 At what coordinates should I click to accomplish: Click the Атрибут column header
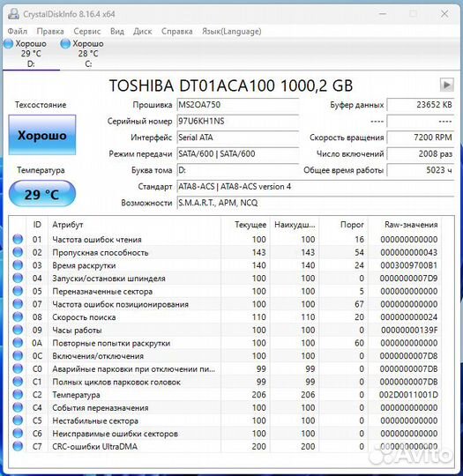point(134,225)
